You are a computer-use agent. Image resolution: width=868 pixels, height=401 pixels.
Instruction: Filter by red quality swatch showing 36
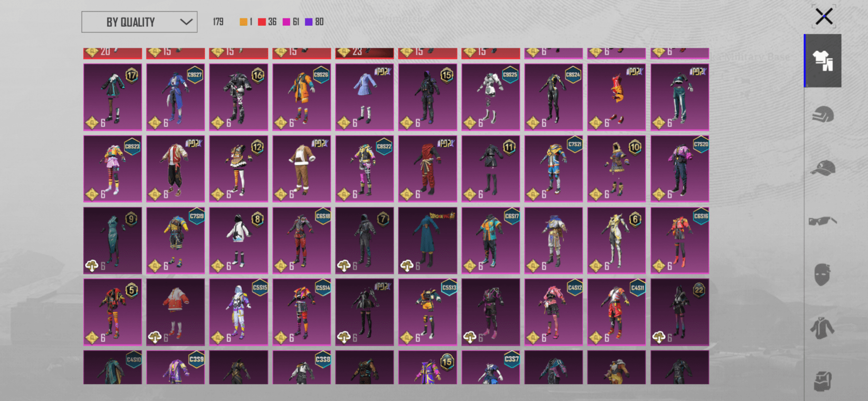(x=262, y=22)
